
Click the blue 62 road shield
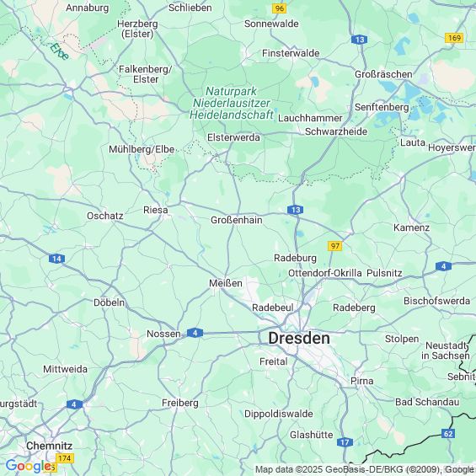tap(448, 434)
